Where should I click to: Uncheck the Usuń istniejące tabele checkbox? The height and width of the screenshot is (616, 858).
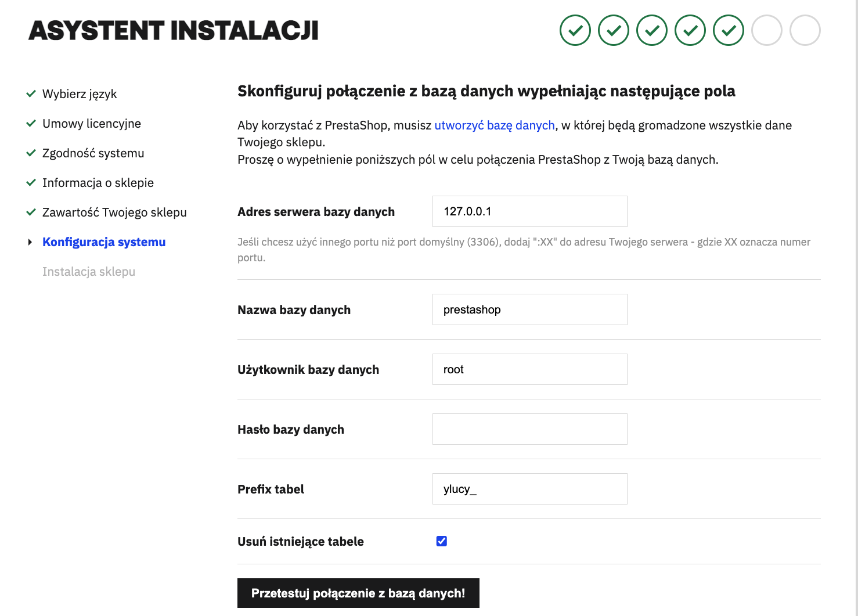(442, 541)
